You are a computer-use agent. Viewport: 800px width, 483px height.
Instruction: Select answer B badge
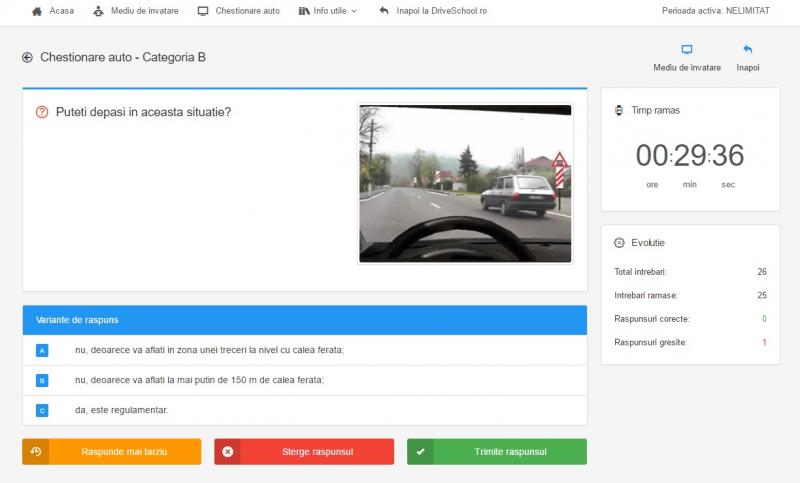pos(42,380)
